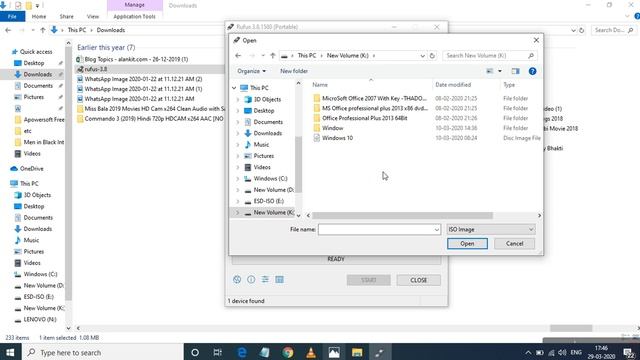Show Rufus log icon

(x=280, y=280)
